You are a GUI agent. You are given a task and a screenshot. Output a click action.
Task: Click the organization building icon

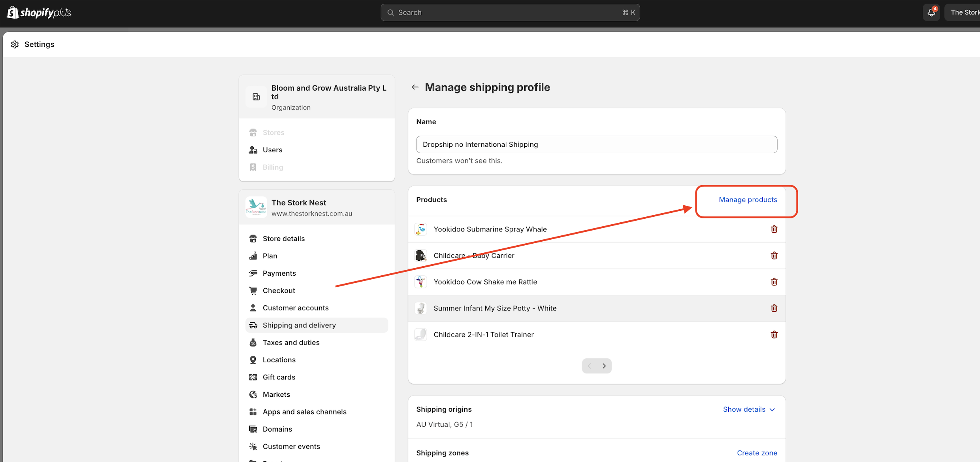[256, 97]
